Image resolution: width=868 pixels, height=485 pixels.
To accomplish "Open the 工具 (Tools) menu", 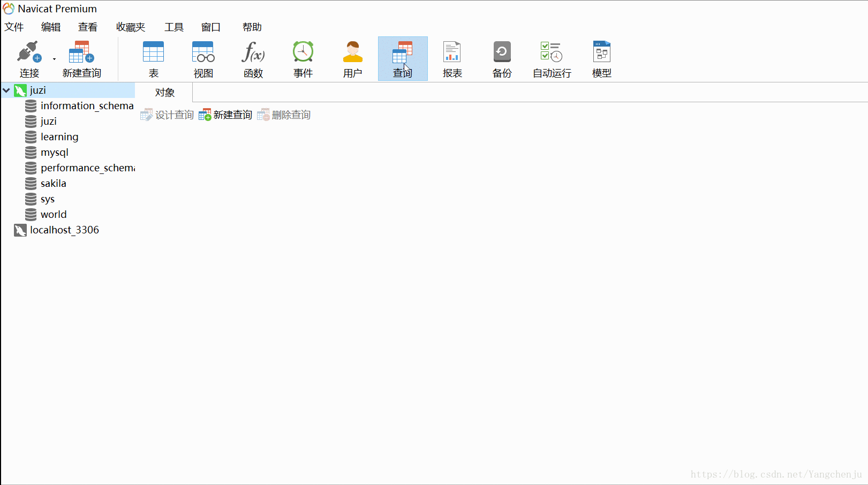I will click(x=173, y=27).
